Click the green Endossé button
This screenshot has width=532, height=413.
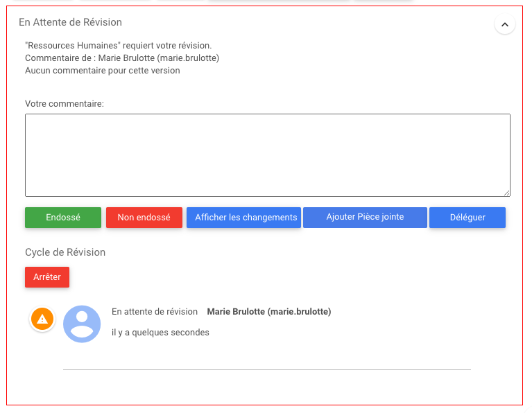coord(63,218)
